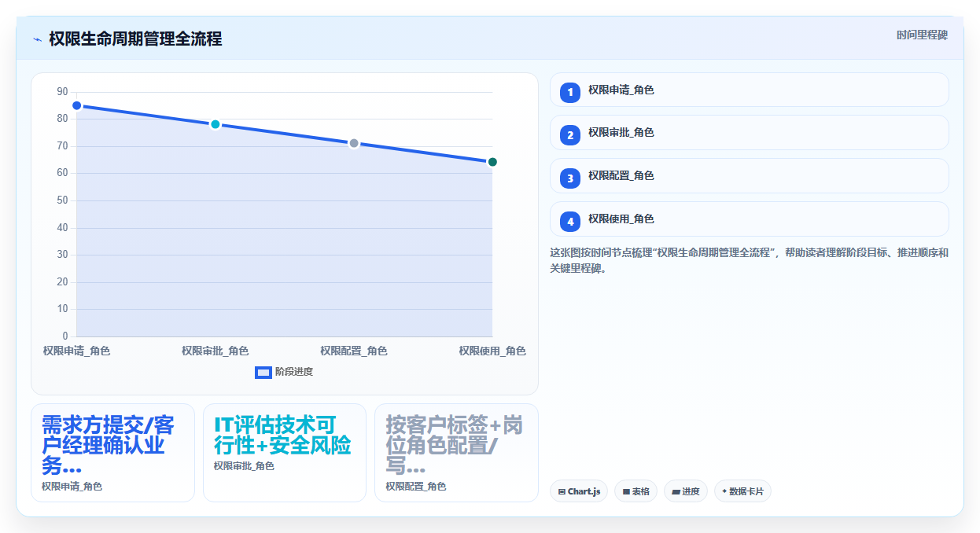Image resolution: width=980 pixels, height=533 pixels.
Task: Click the Chart.js tag
Action: point(578,491)
